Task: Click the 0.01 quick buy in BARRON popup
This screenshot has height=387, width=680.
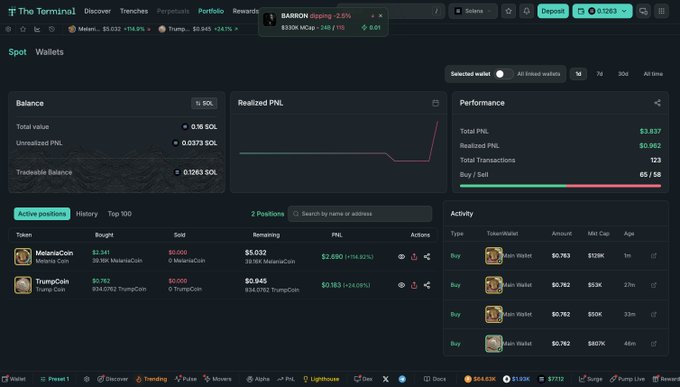Action: pos(371,27)
